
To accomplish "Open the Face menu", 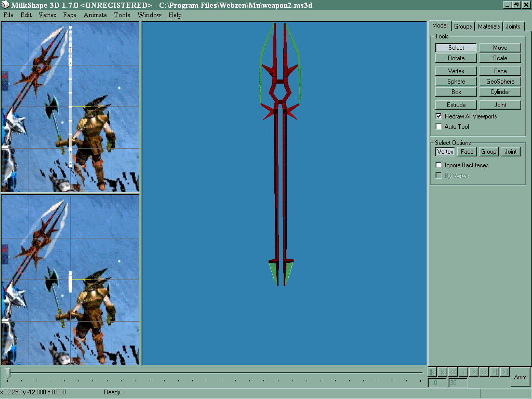I will [70, 15].
